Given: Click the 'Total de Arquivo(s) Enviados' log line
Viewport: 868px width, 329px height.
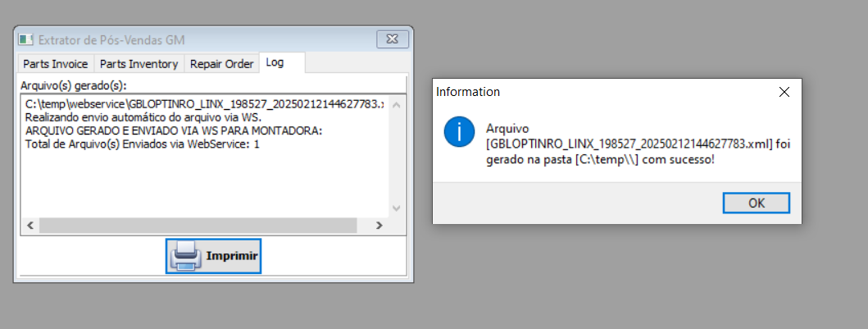Looking at the screenshot, I should coord(143,144).
